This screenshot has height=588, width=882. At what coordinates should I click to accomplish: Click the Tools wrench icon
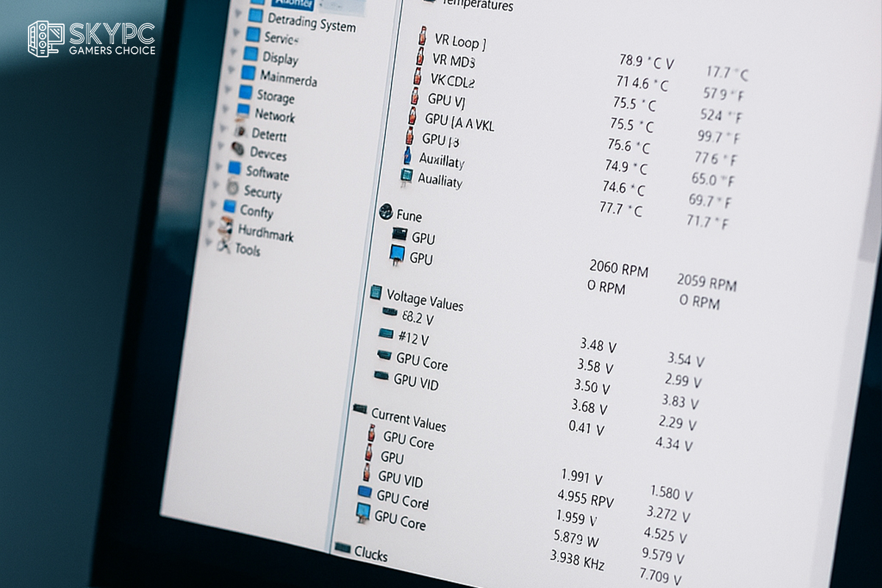[x=223, y=247]
